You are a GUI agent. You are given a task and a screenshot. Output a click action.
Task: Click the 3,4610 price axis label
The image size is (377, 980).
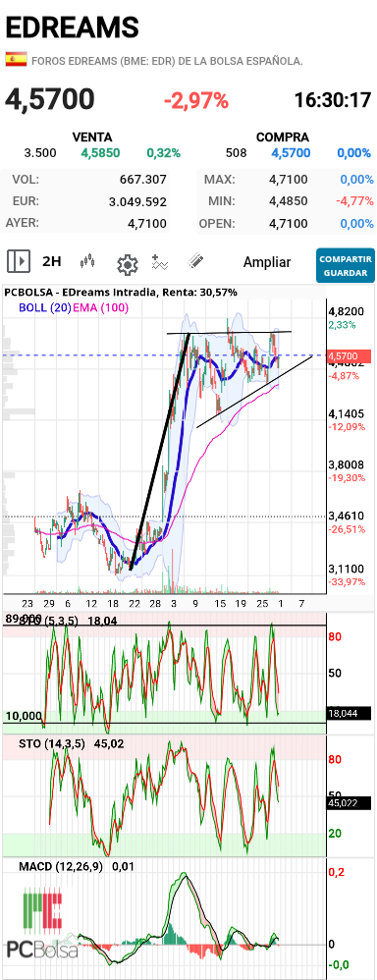click(346, 517)
